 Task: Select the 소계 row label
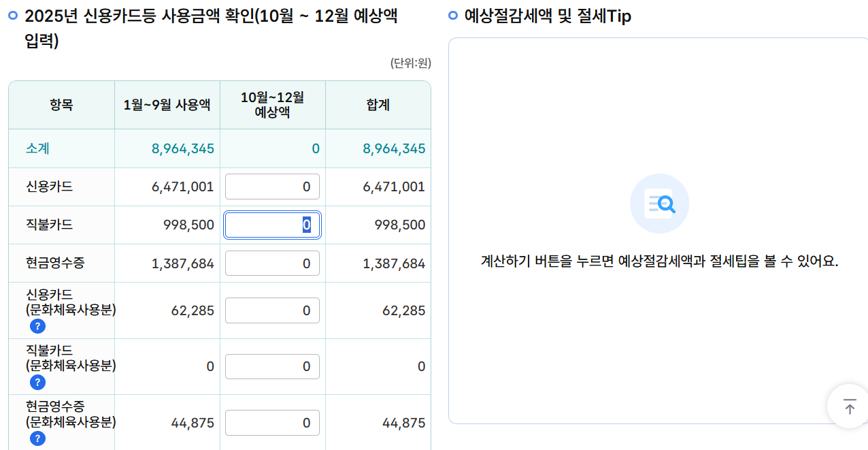pyautogui.click(x=36, y=148)
